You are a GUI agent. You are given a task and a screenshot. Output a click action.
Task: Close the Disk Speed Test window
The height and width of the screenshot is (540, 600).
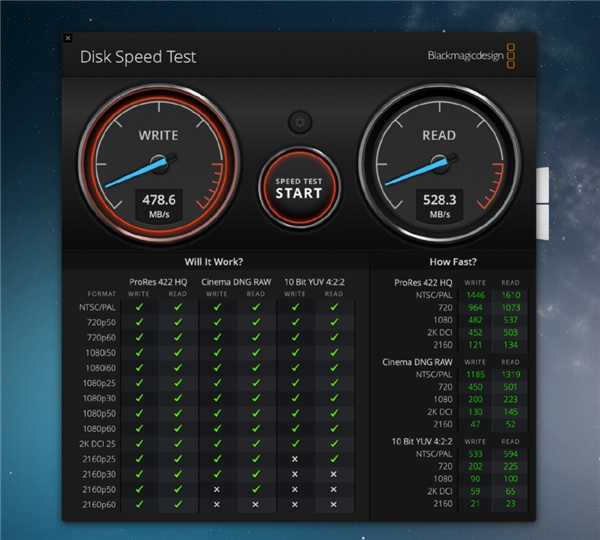pos(68,38)
